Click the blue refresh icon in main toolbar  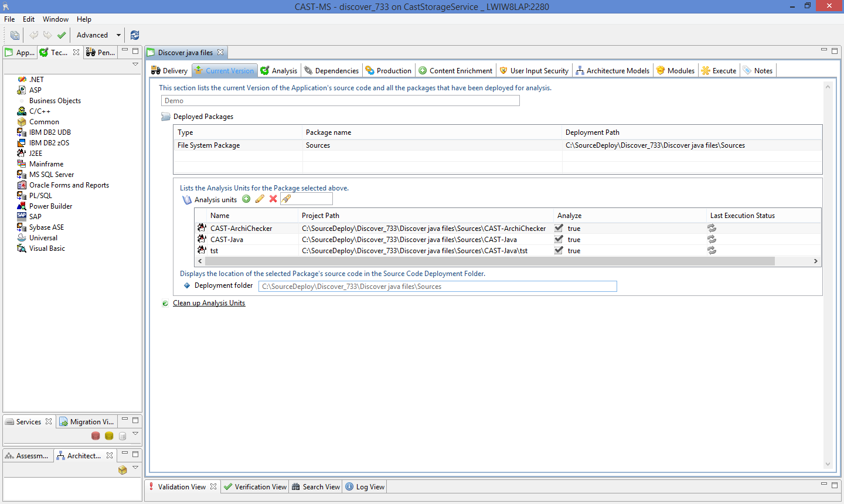point(135,35)
